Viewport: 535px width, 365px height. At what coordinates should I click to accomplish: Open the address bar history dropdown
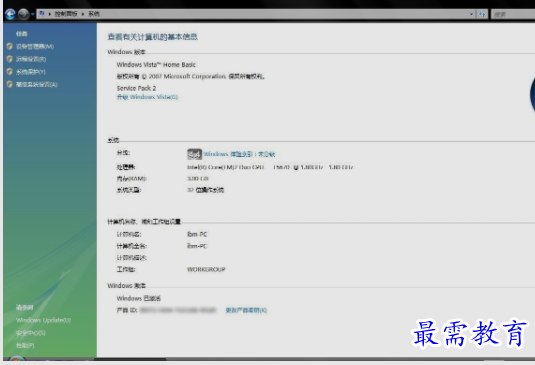tap(472, 14)
